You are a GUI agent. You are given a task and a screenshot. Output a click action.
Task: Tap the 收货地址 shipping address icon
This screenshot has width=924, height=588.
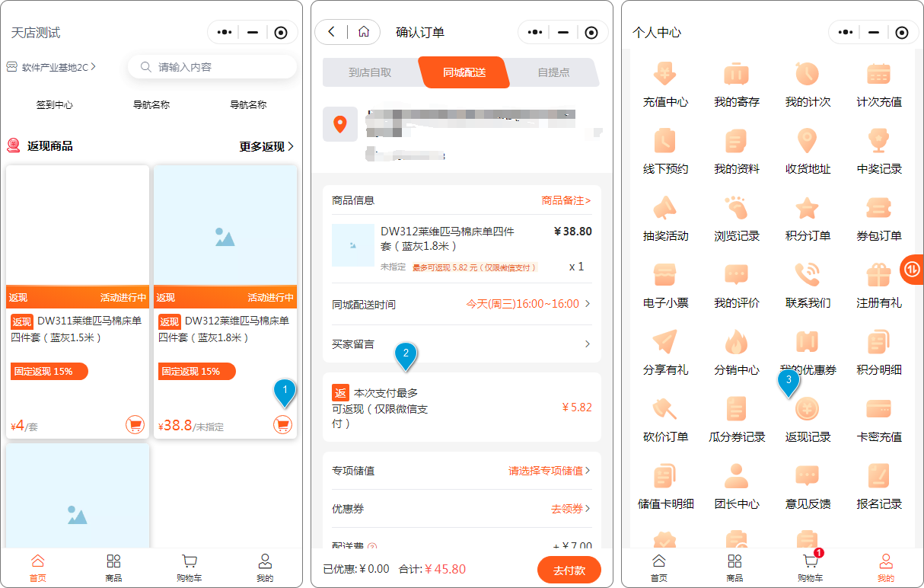click(x=807, y=142)
